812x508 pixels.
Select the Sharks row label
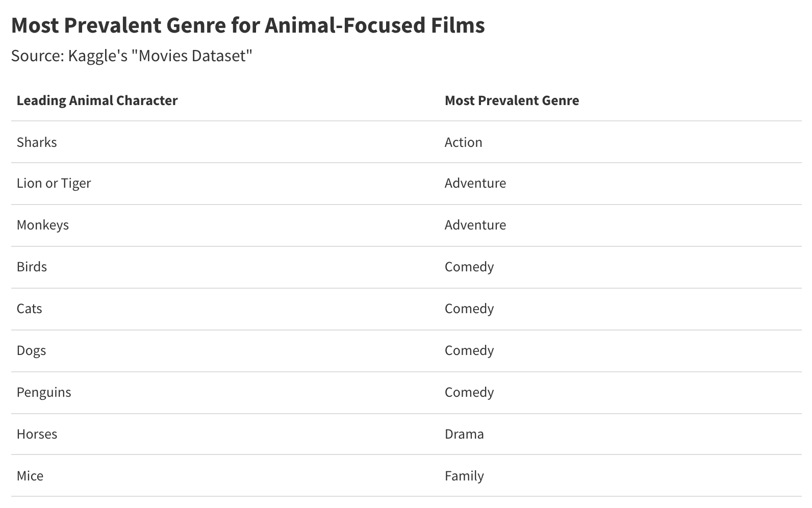pyautogui.click(x=37, y=142)
